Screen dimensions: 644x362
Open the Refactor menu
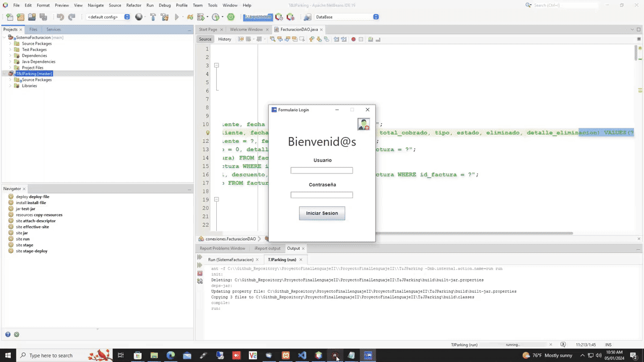[134, 5]
